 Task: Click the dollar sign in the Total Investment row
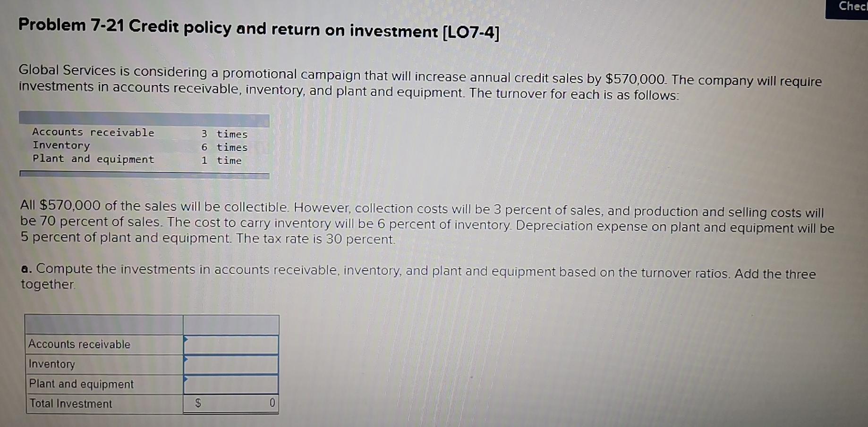198,403
